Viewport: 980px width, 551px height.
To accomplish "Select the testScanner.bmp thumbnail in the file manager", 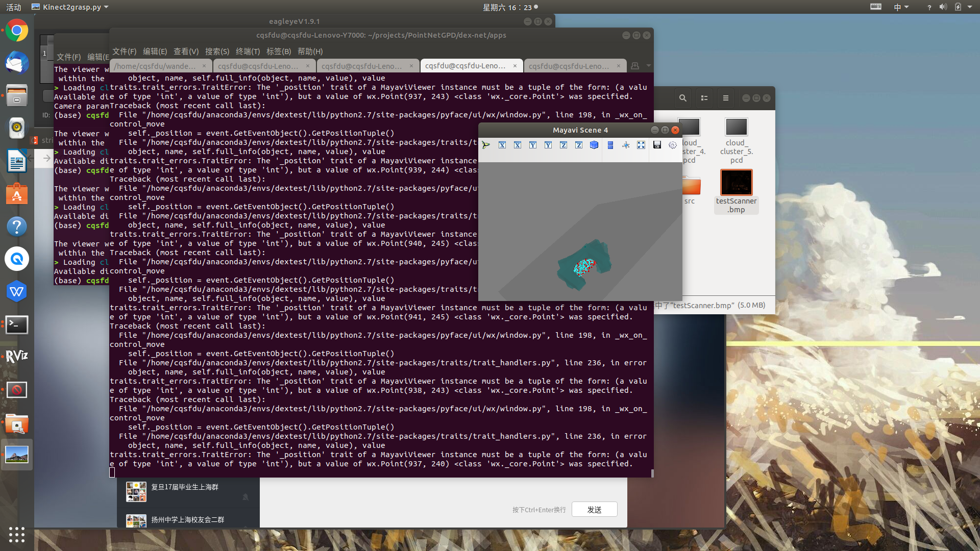I will [736, 182].
